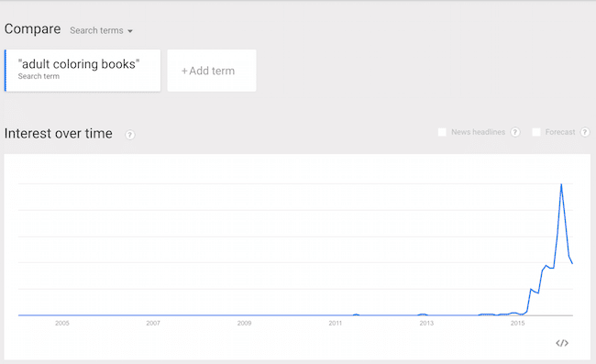
Task: Click the embed code icon below chart
Action: [x=562, y=343]
